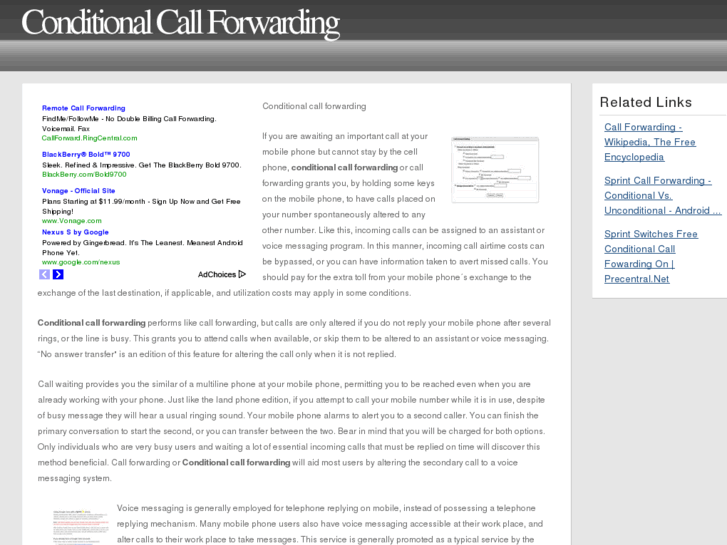Click the next ad arrow icon

58,274
